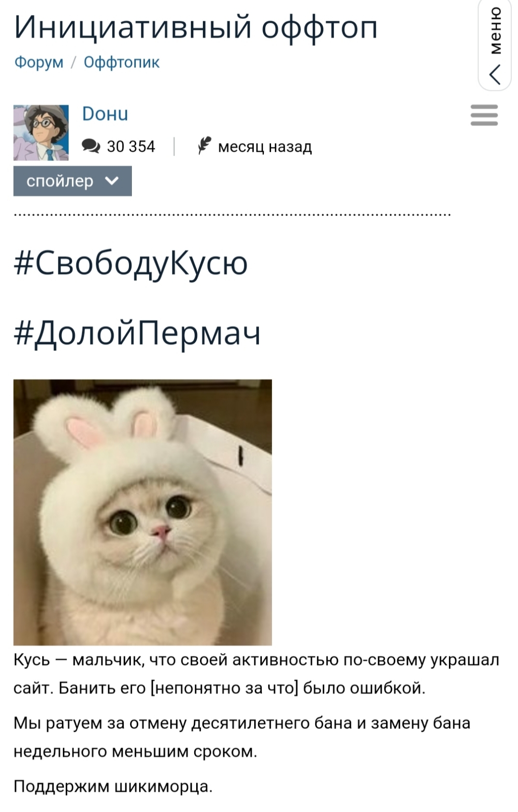Select the #СвободуКусю heading
This screenshot has width=518, height=812.
(131, 263)
